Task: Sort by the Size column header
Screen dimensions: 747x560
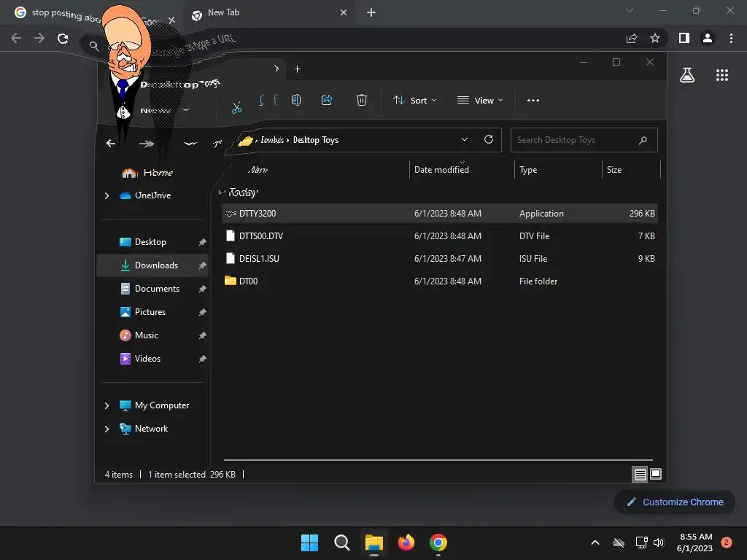Action: click(631, 169)
